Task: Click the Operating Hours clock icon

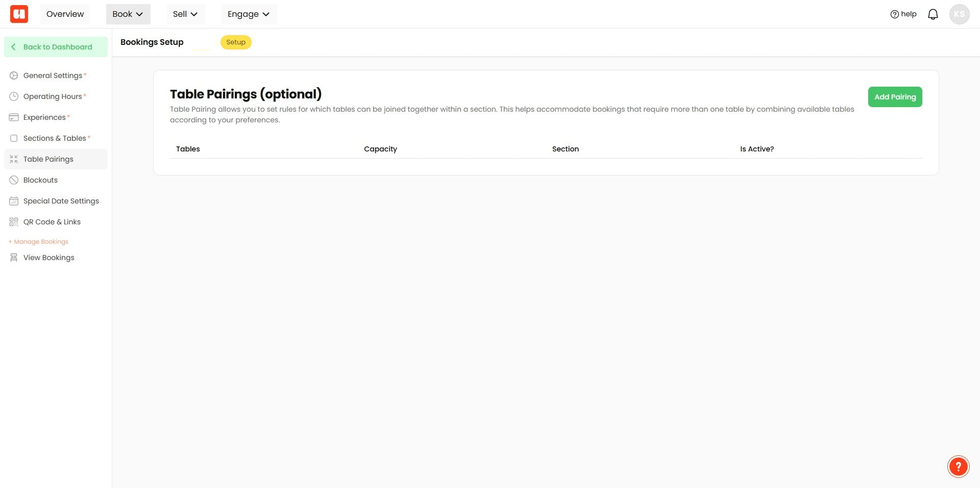Action: point(14,96)
